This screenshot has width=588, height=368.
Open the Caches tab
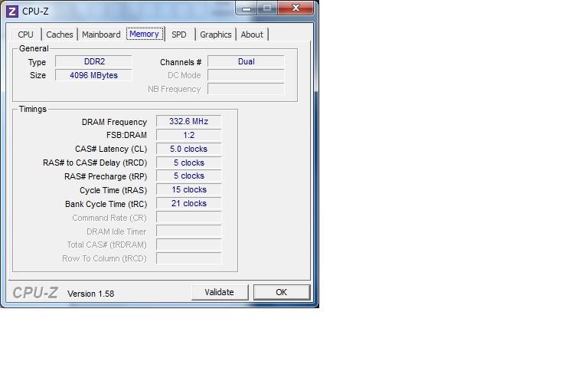click(x=59, y=34)
